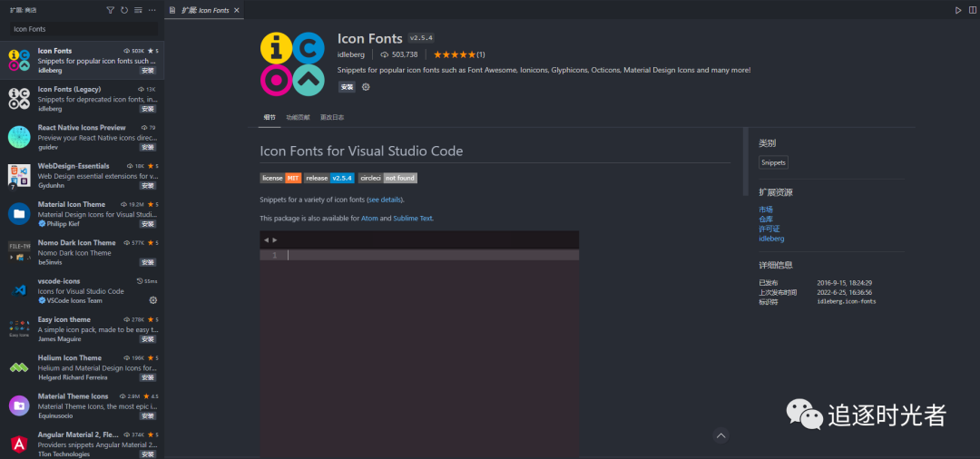
Task: Switch to the 更改日志 changelog tab
Action: pyautogui.click(x=332, y=117)
